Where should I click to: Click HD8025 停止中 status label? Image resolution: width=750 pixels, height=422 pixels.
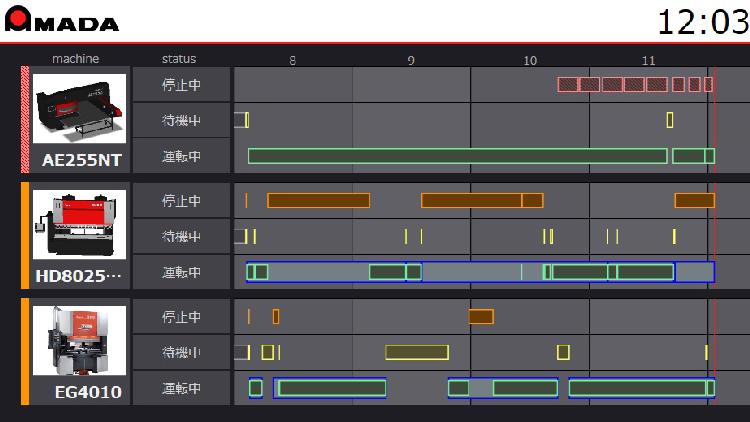click(181, 200)
